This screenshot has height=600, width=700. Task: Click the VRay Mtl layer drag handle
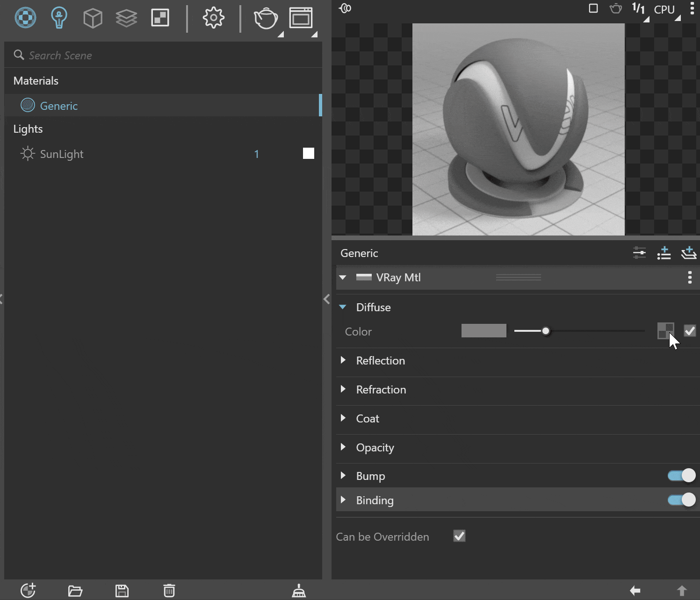(x=519, y=278)
